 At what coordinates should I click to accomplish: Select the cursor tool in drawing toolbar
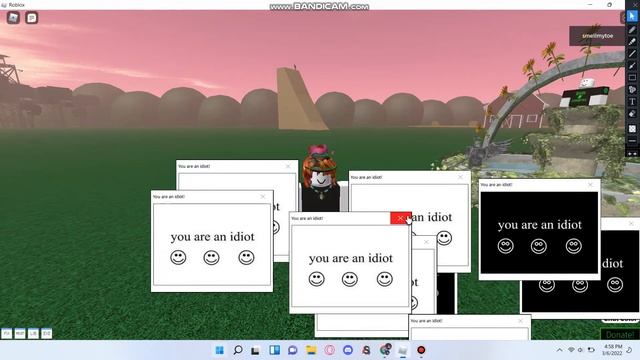[x=632, y=16]
